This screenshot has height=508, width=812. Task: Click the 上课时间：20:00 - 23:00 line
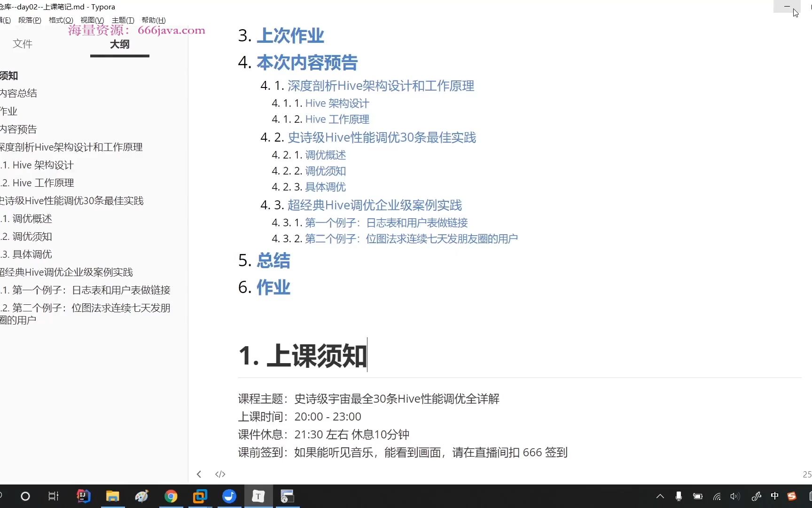coord(299,417)
